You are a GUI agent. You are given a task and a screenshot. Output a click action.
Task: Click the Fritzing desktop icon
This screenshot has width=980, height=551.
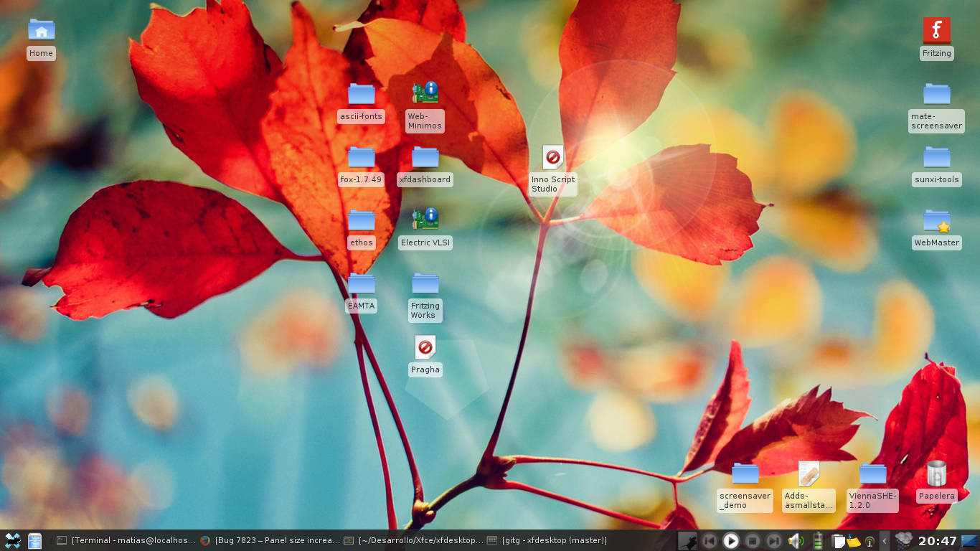(x=936, y=31)
